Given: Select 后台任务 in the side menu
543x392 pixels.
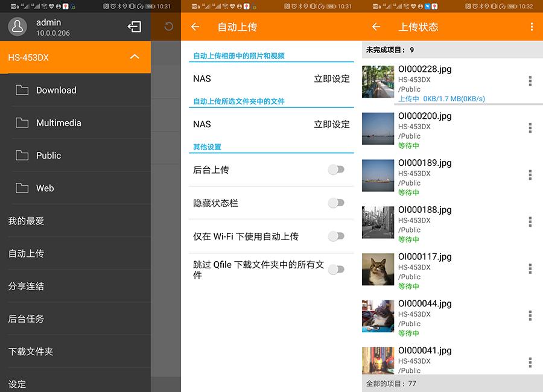Looking at the screenshot, I should pos(27,319).
